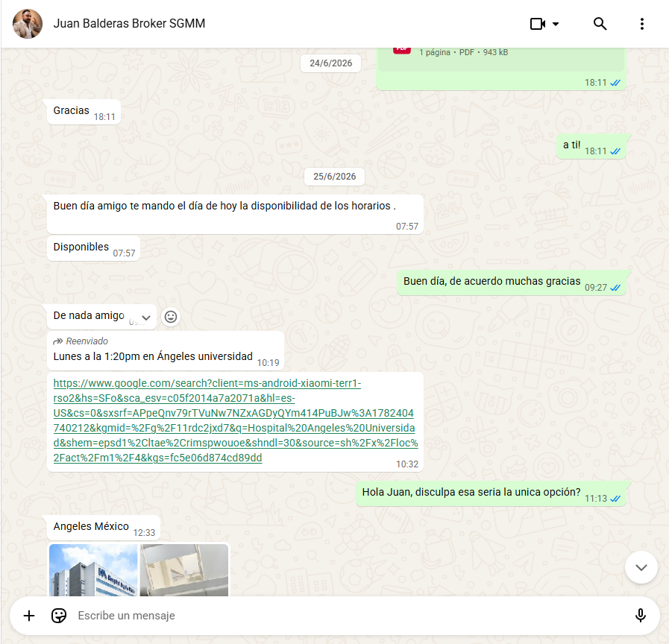Check read receipt on 11:13 message
Viewport: 669px width, 644px height.
tap(615, 499)
